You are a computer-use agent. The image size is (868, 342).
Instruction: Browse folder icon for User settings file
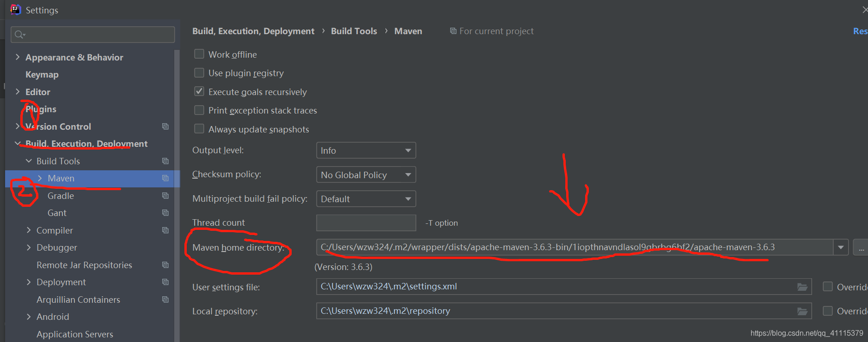pyautogui.click(x=802, y=287)
